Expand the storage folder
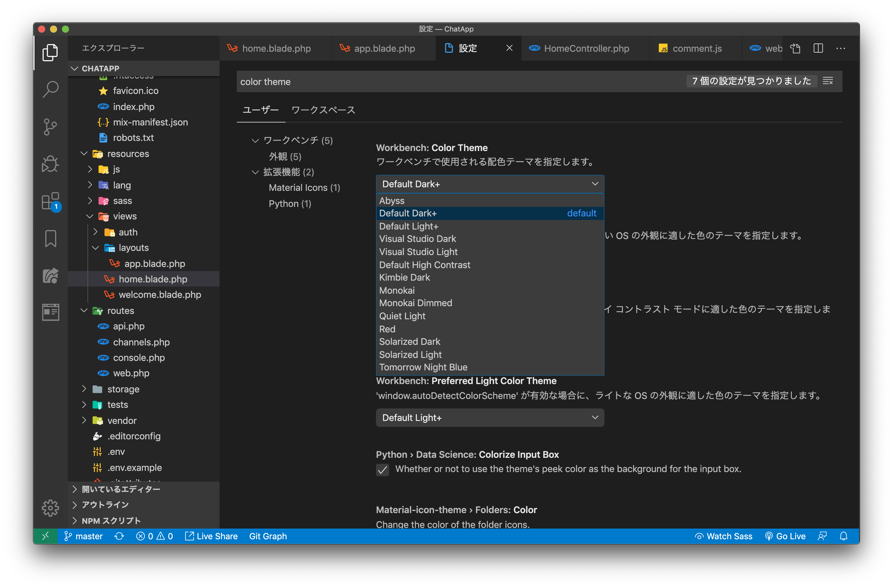This screenshot has width=893, height=588. [x=84, y=389]
